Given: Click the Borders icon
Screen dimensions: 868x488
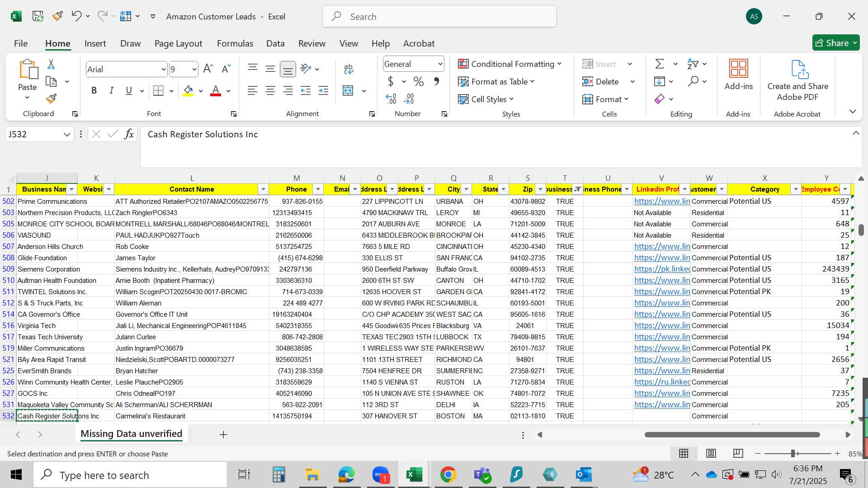Looking at the screenshot, I should tap(158, 90).
